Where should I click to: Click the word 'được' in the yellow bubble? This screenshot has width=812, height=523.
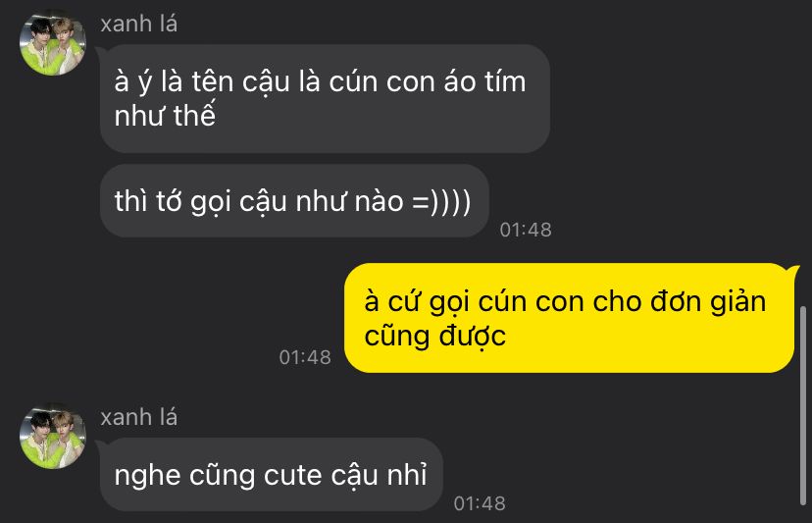click(x=473, y=337)
